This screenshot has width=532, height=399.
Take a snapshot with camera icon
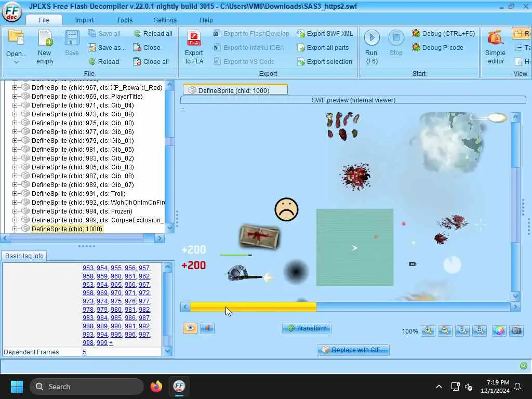click(516, 330)
